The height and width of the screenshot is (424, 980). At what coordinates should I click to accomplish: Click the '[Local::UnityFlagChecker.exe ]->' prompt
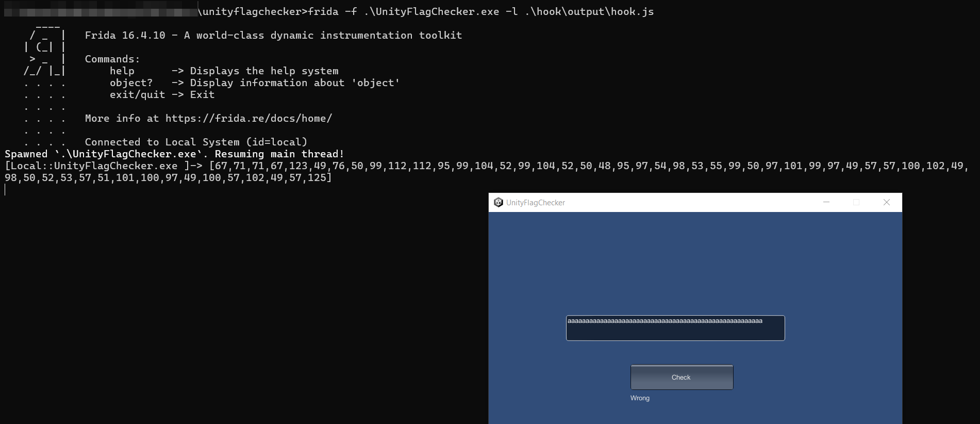[104, 166]
